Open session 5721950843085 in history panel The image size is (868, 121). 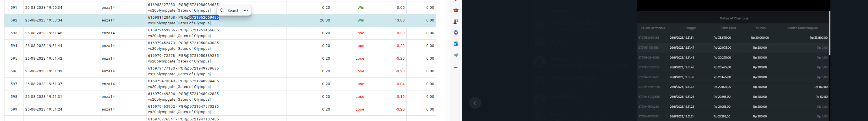649,58
